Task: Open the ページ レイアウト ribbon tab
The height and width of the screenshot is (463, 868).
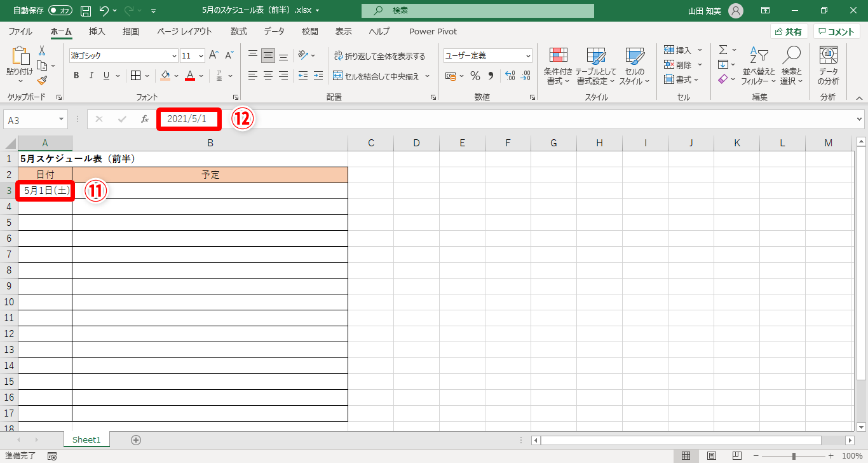Action: (184, 31)
